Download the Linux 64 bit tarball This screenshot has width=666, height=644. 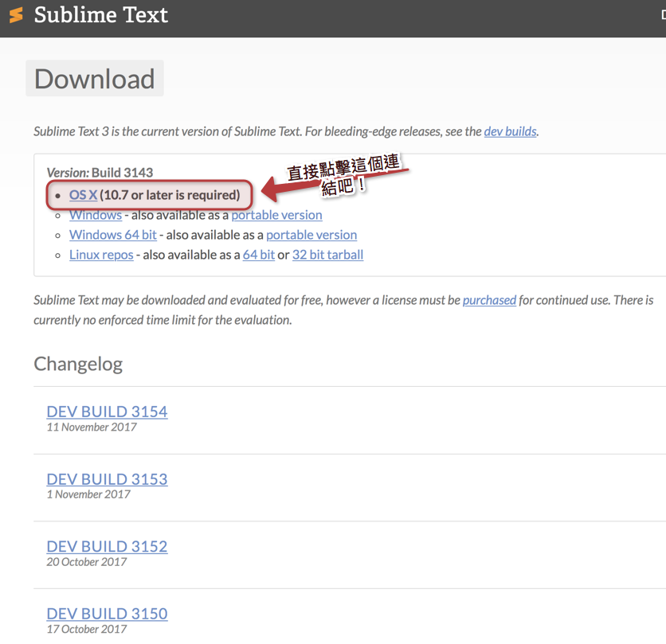(x=259, y=255)
